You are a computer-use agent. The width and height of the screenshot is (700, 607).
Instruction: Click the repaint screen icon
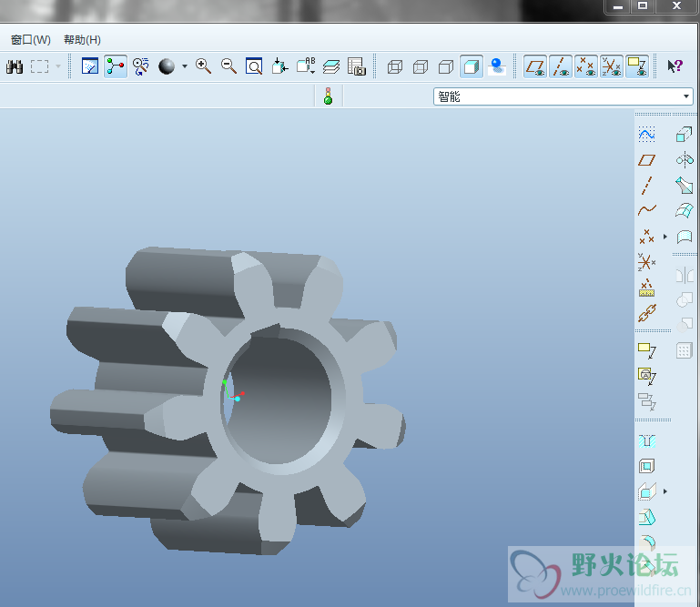(x=90, y=66)
